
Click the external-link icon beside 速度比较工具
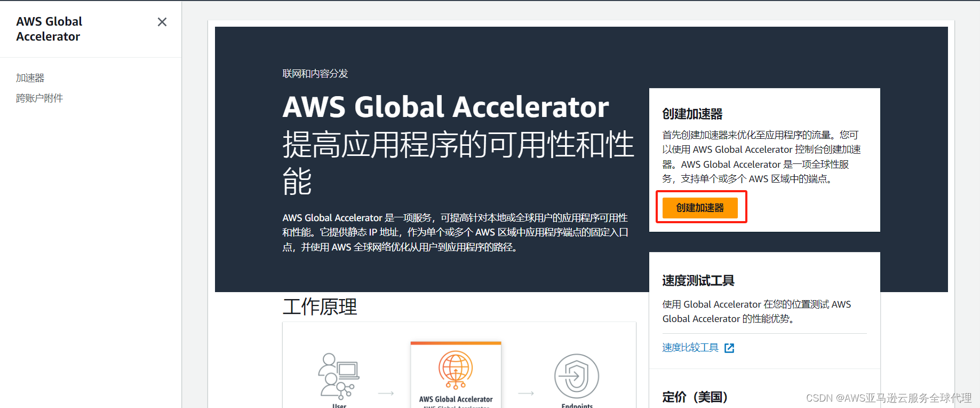[729, 348]
